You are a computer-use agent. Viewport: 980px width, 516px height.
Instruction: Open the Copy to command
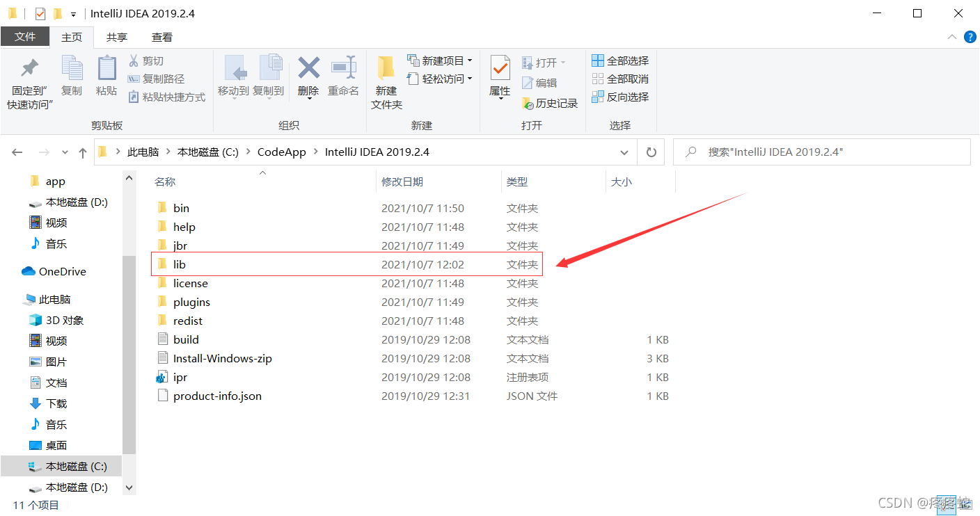pyautogui.click(x=268, y=76)
